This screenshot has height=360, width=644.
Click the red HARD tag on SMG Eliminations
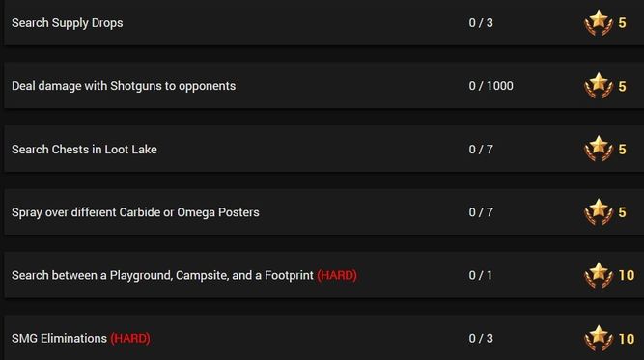point(130,338)
